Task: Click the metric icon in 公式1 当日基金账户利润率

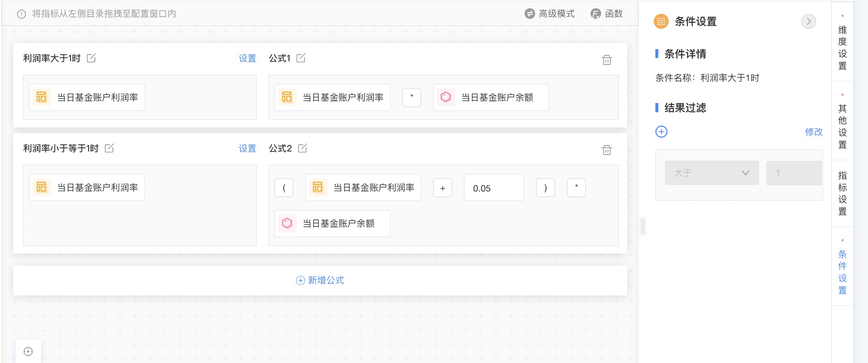Action: tap(287, 97)
